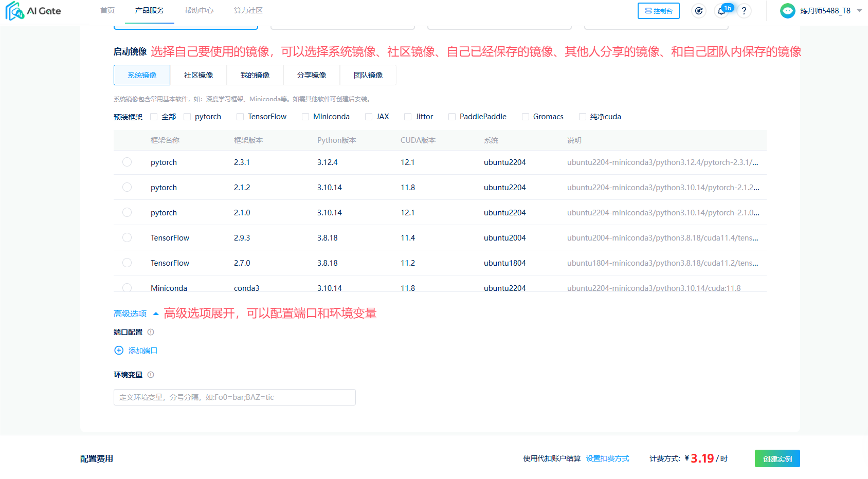Check the Gromacs framework filter

pyautogui.click(x=526, y=117)
